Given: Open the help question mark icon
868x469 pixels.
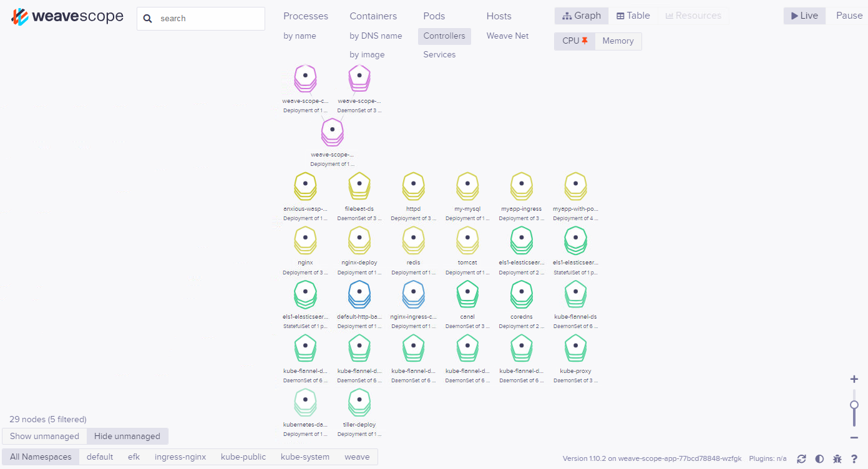Looking at the screenshot, I should [854, 458].
